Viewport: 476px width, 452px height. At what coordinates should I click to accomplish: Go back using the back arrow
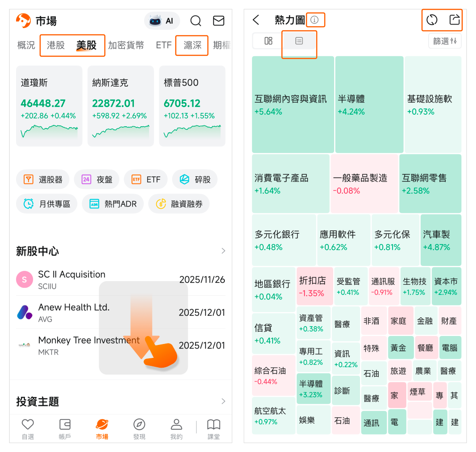[256, 20]
